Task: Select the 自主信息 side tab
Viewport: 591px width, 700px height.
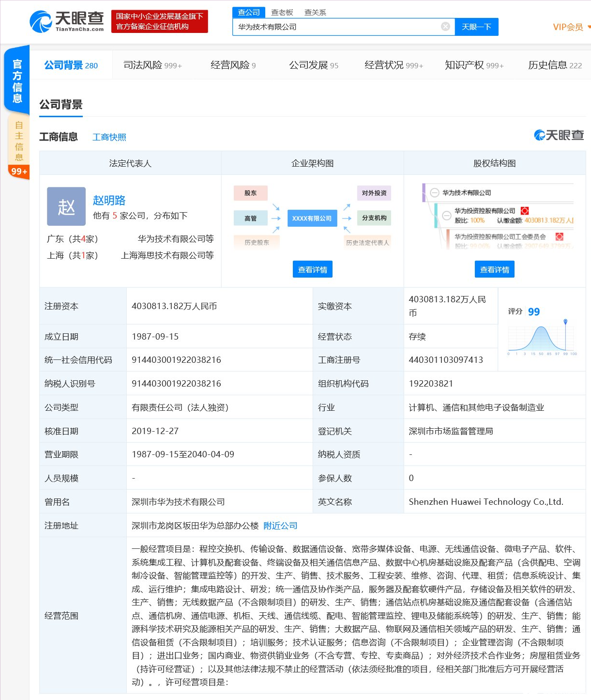Action: coord(19,140)
